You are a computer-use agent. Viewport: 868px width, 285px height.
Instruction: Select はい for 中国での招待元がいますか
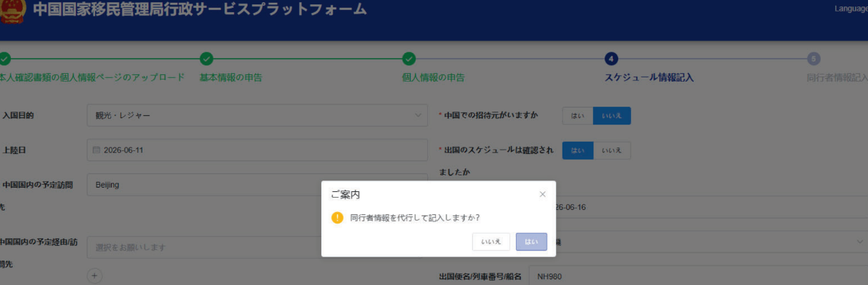(577, 115)
